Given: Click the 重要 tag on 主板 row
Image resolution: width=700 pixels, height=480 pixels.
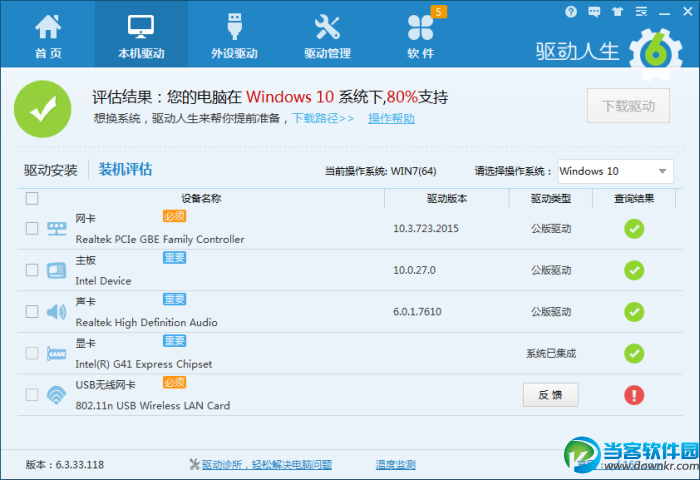Looking at the screenshot, I should [x=175, y=258].
